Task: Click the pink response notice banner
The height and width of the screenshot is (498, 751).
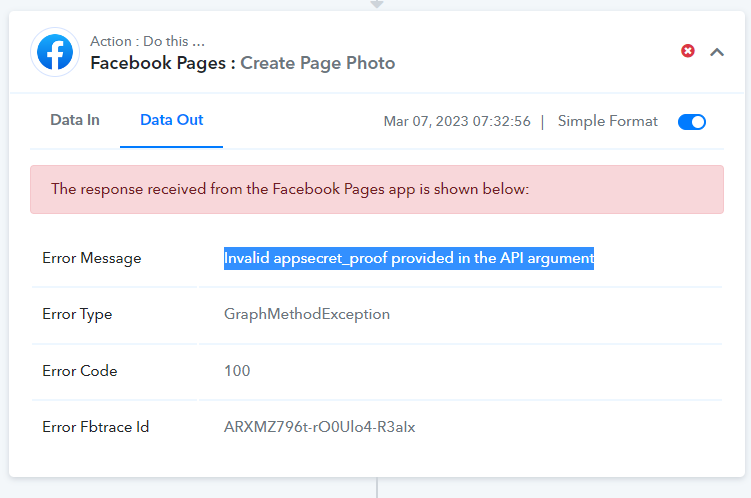Action: coord(377,189)
